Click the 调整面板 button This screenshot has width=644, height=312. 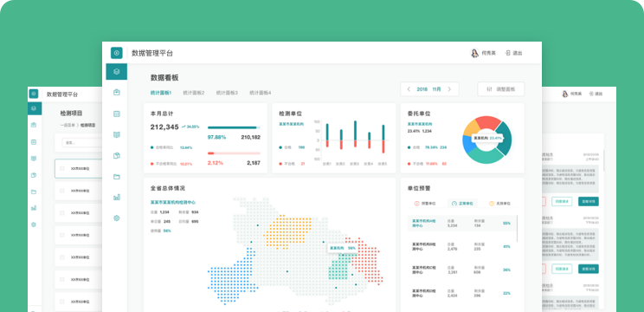pos(500,89)
